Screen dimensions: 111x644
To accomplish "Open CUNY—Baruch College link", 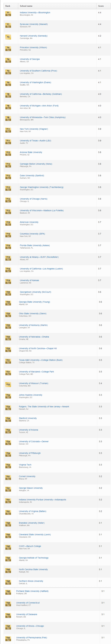I will pos(30,546).
